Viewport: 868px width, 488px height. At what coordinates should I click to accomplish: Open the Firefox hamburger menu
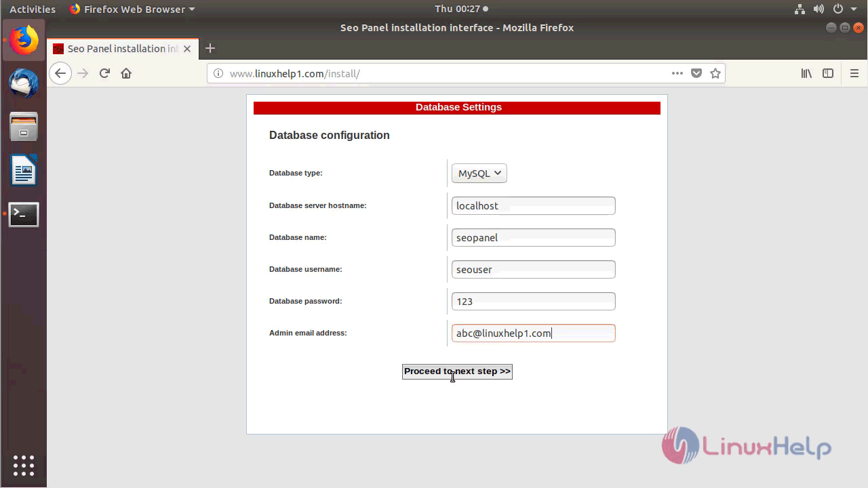click(x=854, y=73)
